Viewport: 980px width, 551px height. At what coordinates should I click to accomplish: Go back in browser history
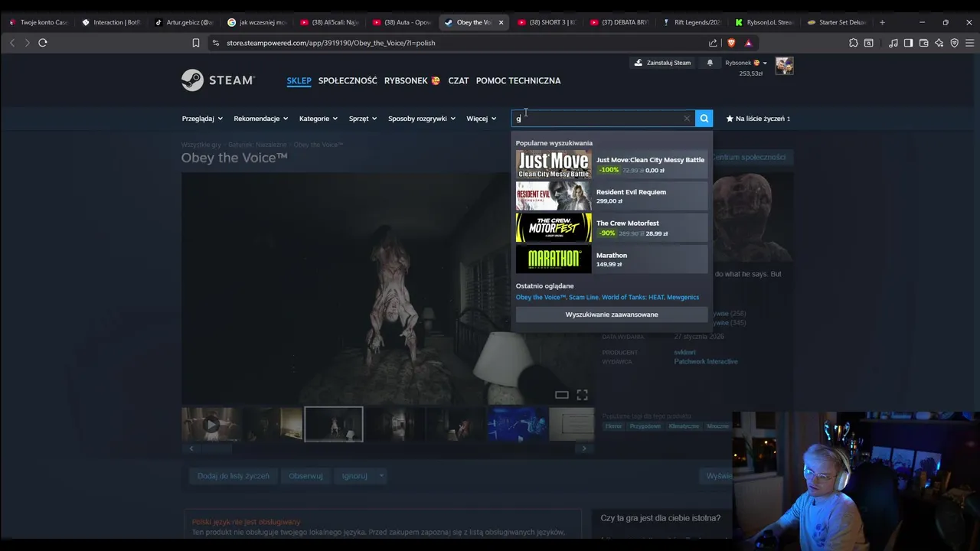12,43
